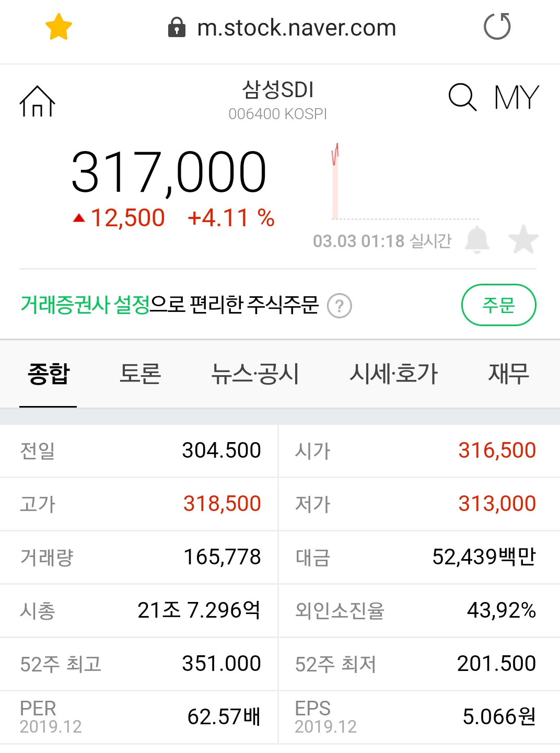Open stock search with magnifier icon
Image resolution: width=560 pixels, height=753 pixels.
(x=462, y=97)
